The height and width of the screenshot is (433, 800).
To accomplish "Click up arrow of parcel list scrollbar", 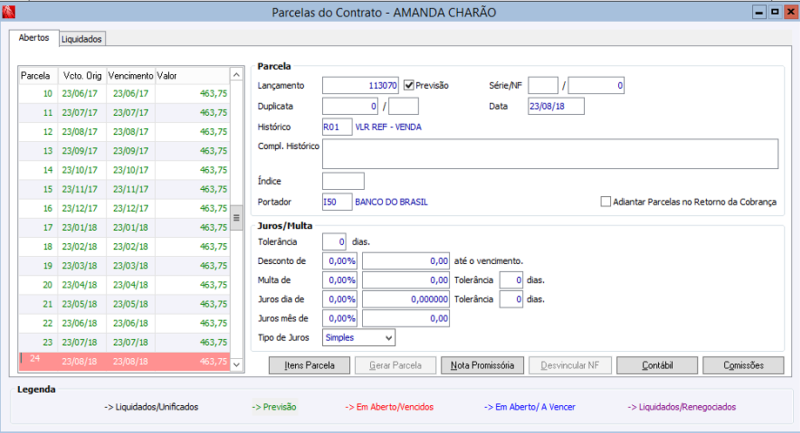I will click(x=236, y=75).
